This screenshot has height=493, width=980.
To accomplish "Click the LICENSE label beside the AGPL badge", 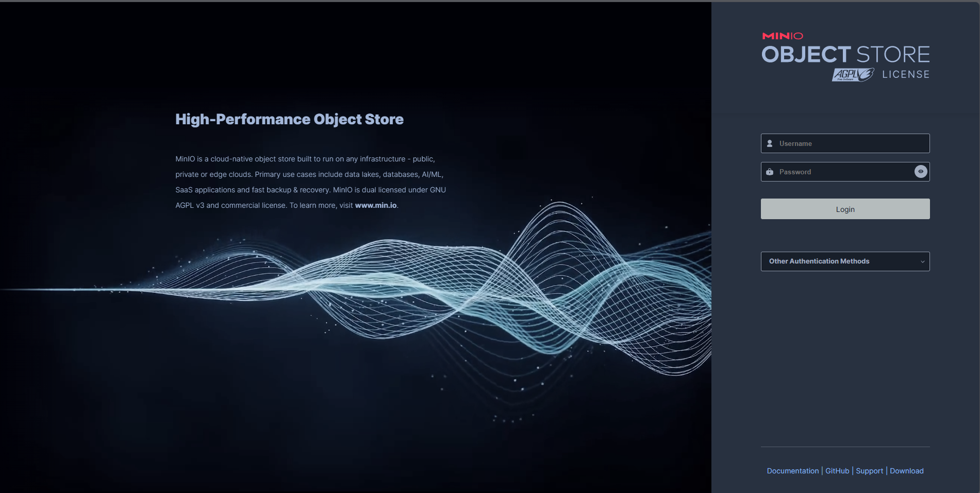I will click(x=905, y=75).
